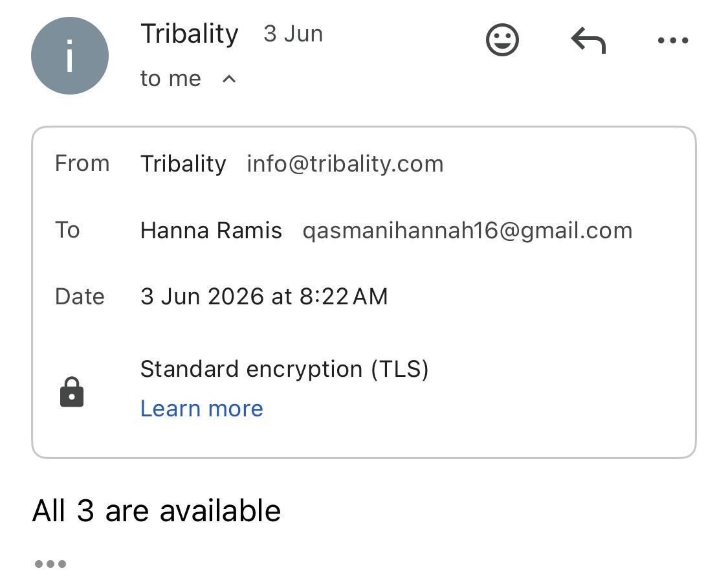The width and height of the screenshot is (728, 586).
Task: Tap the recipient name Hanna Ramis
Action: [211, 231]
